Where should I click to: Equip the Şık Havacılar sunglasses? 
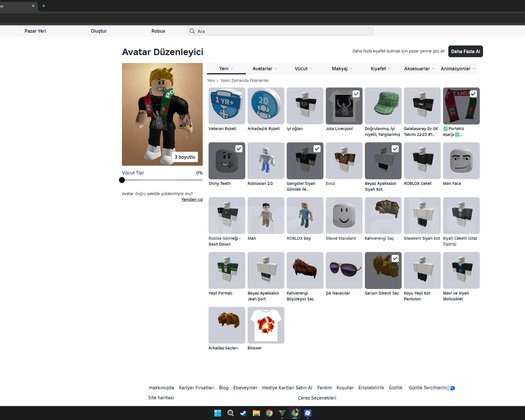coord(344,270)
